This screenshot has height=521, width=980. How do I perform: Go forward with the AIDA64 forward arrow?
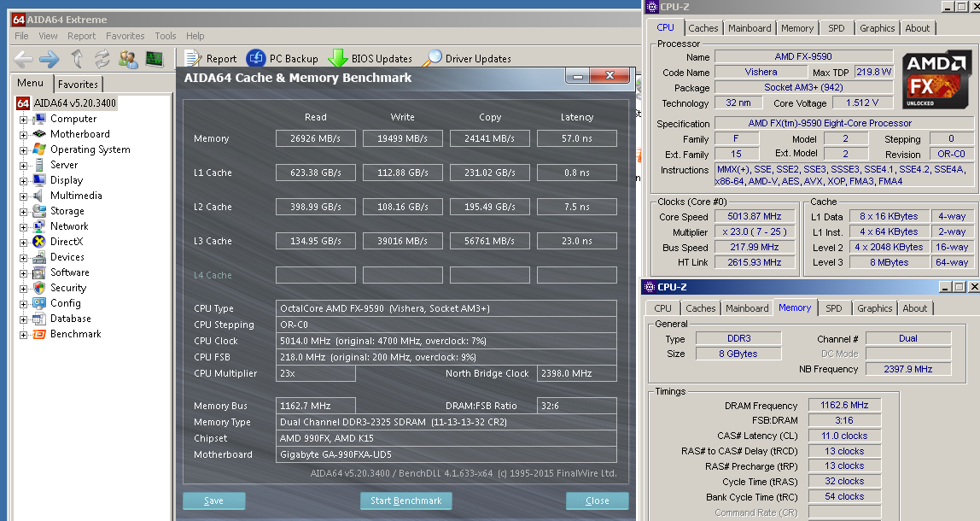point(50,60)
